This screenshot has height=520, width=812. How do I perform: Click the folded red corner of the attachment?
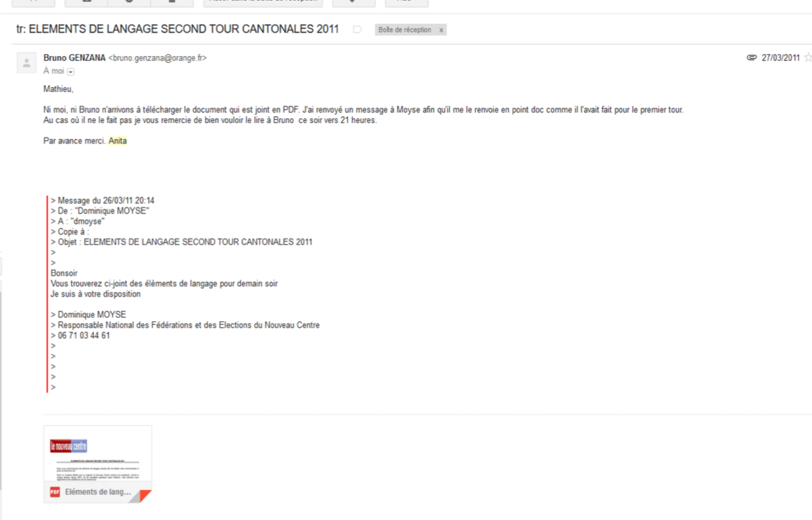145,495
